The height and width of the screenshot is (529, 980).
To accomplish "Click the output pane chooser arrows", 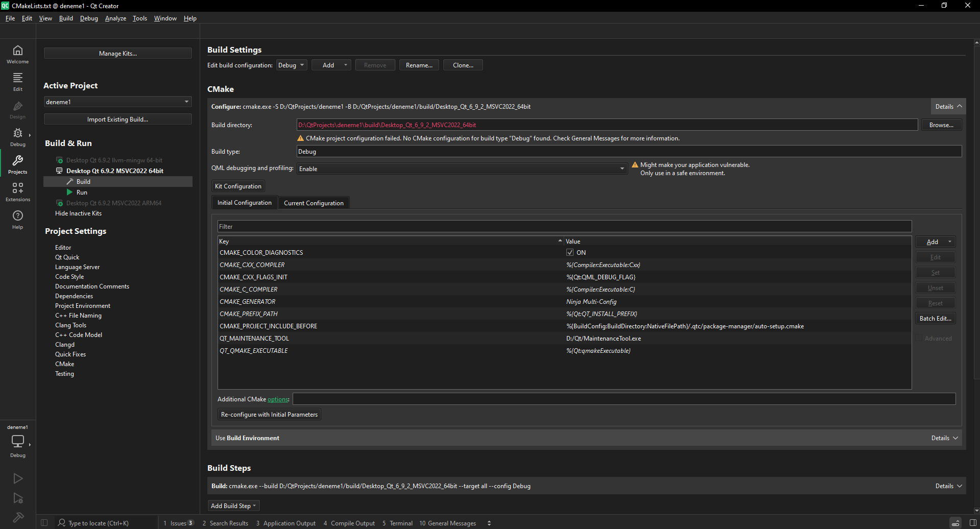I will point(489,523).
